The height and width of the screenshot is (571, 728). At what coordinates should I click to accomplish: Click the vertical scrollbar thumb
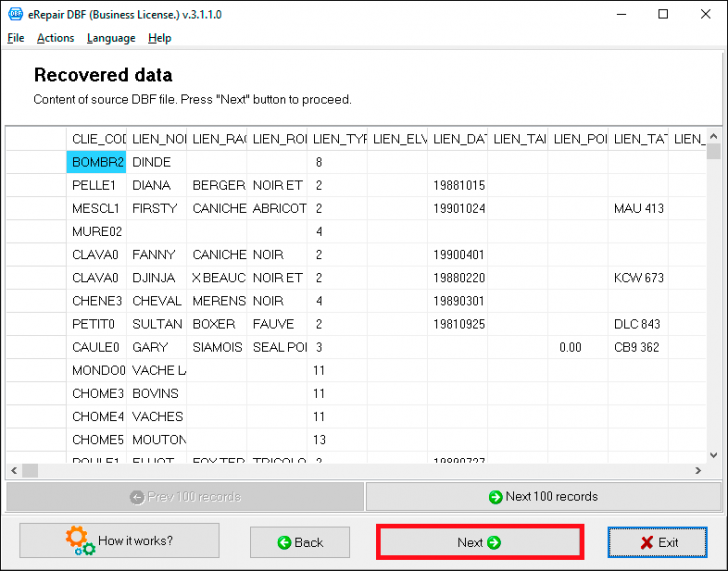click(714, 151)
